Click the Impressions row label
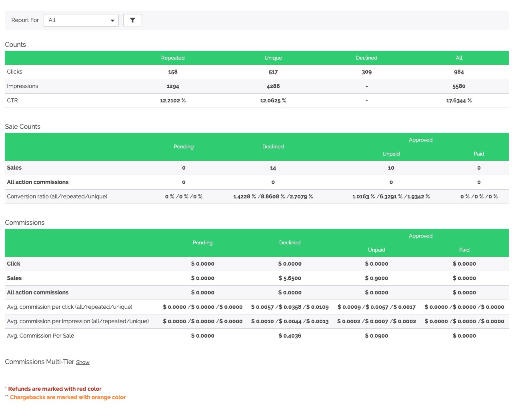Image resolution: width=514 pixels, height=420 pixels. pos(22,86)
